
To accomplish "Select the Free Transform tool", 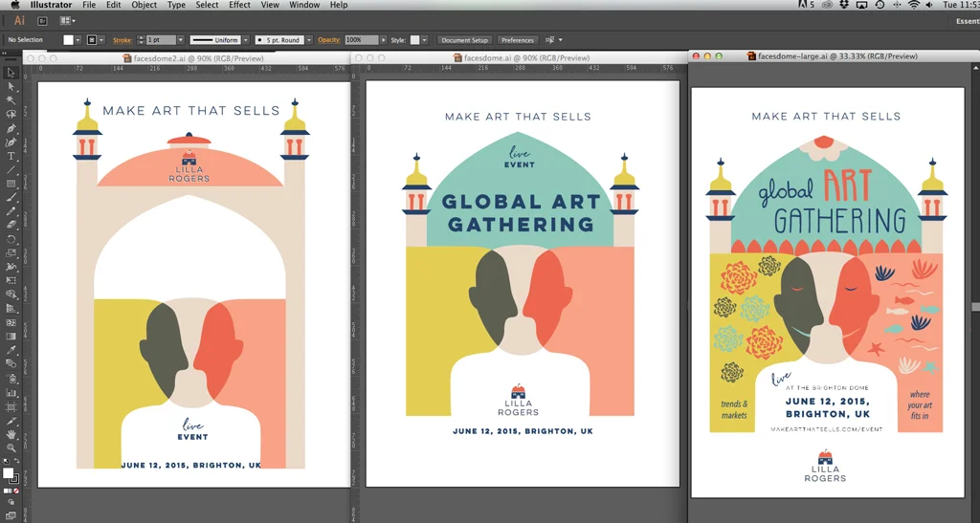I will pos(11,281).
